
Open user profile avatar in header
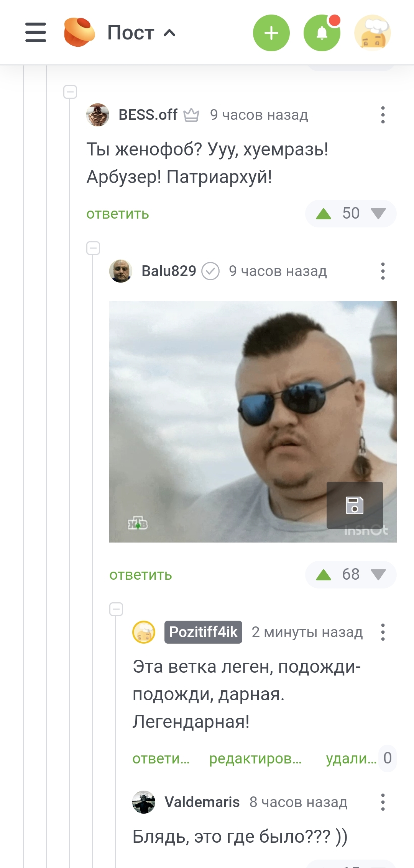point(373,33)
